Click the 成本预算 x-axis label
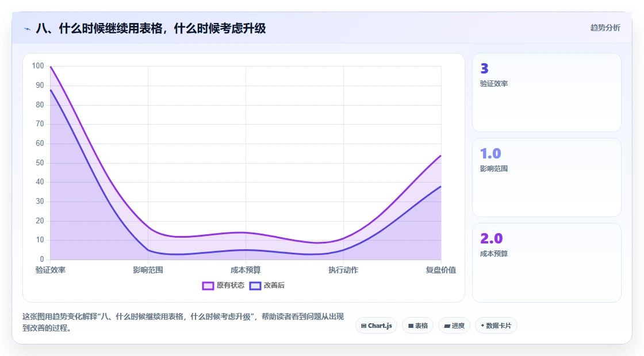 246,270
